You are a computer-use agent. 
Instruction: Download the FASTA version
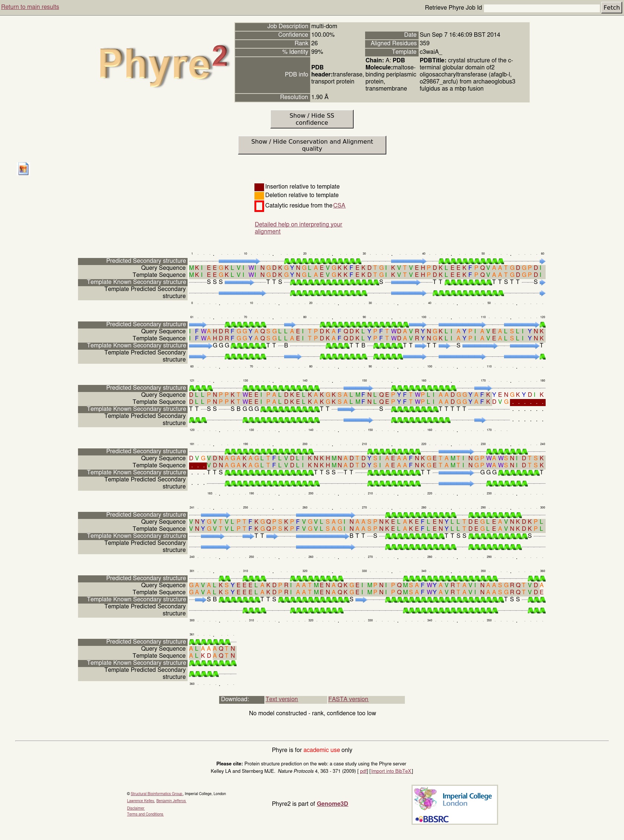tap(348, 699)
